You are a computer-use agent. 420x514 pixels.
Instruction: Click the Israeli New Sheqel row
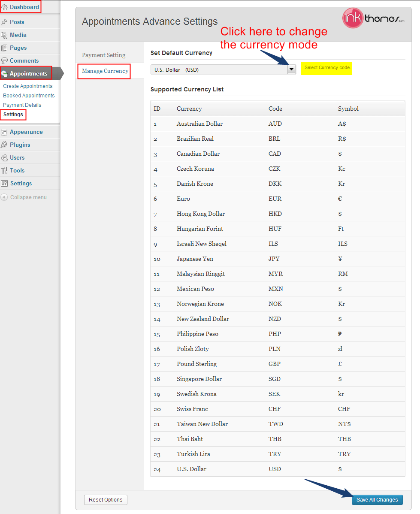(278, 244)
